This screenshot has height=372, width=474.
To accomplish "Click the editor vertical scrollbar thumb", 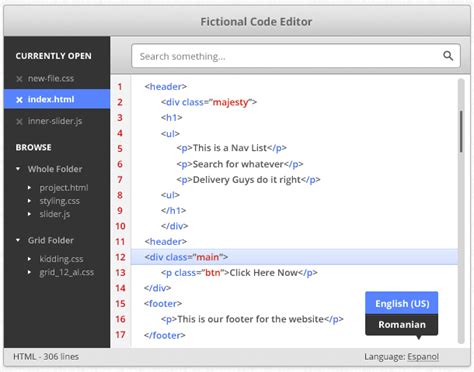I will [461, 132].
